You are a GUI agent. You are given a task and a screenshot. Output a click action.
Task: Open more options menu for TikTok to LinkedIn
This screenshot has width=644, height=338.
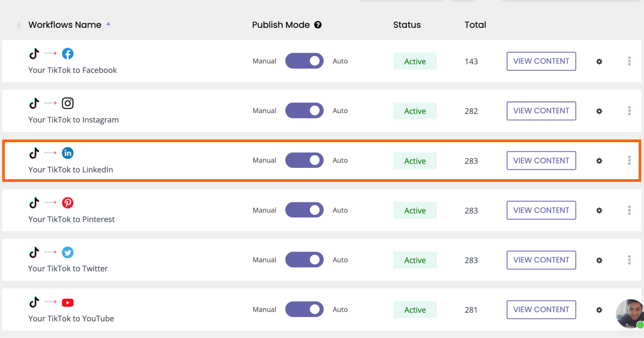pos(629,160)
